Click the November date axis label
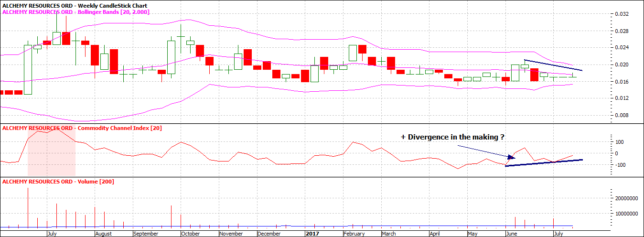The height and width of the screenshot is (237, 644). pos(232,234)
